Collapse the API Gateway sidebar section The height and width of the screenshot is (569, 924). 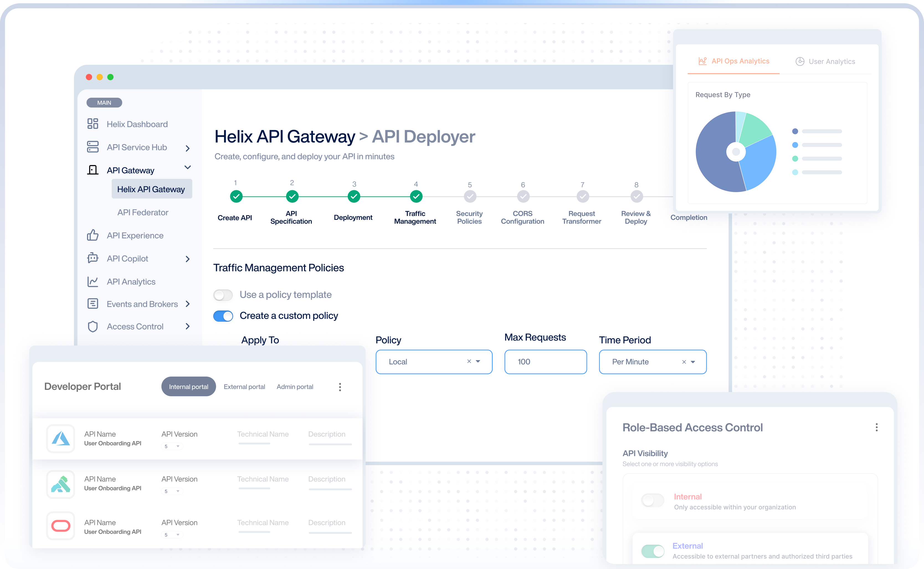(188, 168)
